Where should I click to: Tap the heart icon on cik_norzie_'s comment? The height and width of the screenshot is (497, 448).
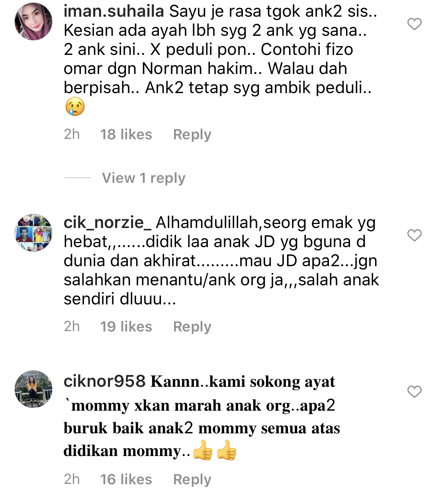click(x=415, y=235)
